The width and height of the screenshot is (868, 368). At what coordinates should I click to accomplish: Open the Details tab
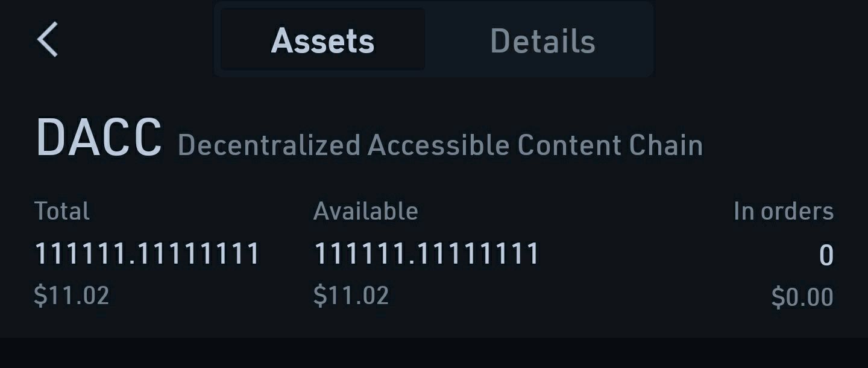pyautogui.click(x=542, y=40)
